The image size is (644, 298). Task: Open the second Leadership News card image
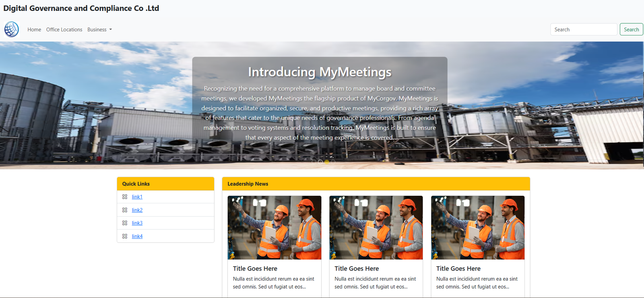point(376,228)
